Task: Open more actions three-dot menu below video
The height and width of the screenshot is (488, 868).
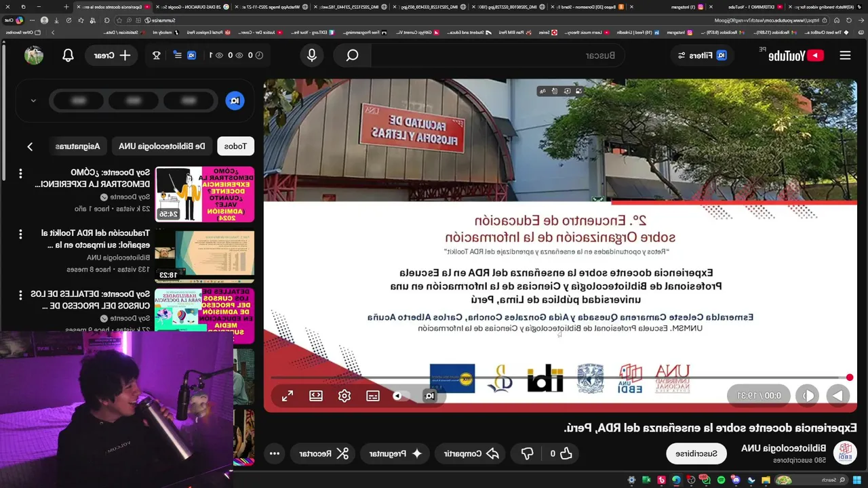Action: point(274,453)
